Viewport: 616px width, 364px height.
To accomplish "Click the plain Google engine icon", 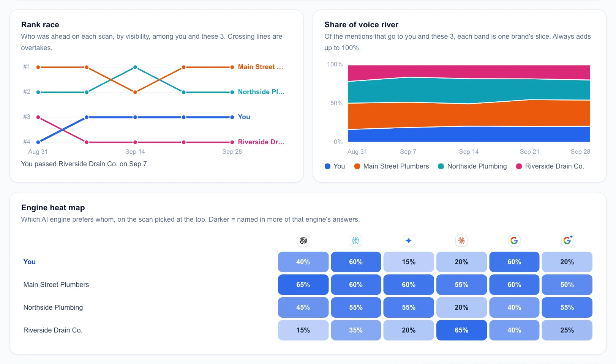I will click(514, 241).
